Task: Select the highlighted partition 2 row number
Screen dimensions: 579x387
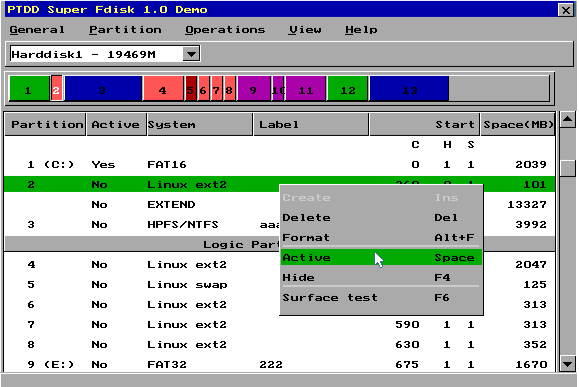Action: pyautogui.click(x=31, y=184)
